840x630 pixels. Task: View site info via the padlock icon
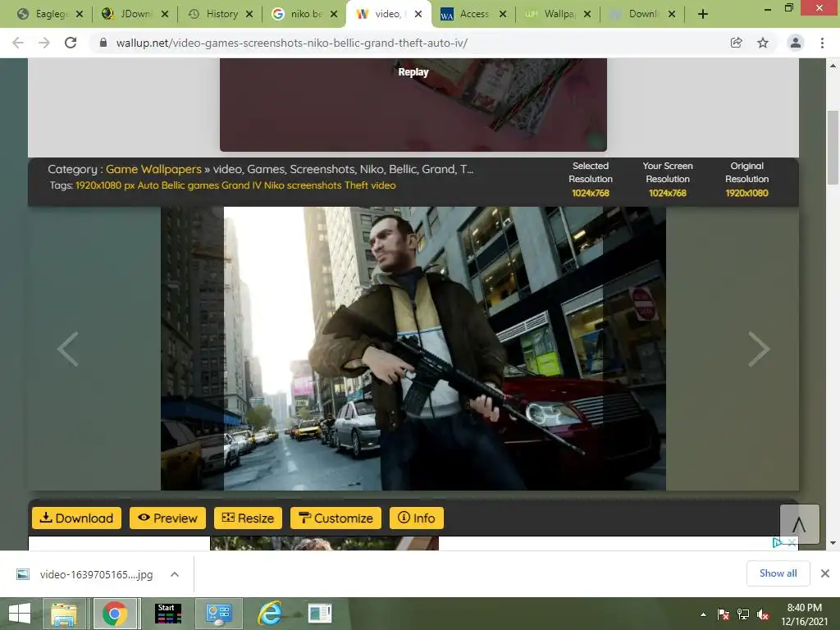pyautogui.click(x=103, y=43)
